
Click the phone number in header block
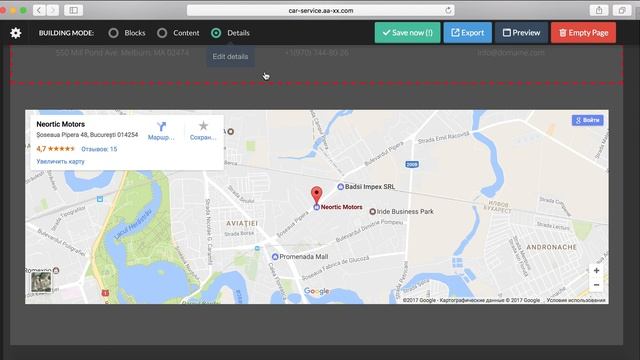point(317,53)
